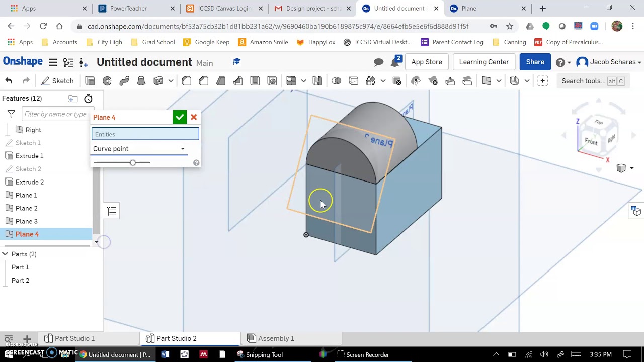Switch to ICCSD Canvas Login browser tab
This screenshot has width=644, height=362.
coord(224,9)
